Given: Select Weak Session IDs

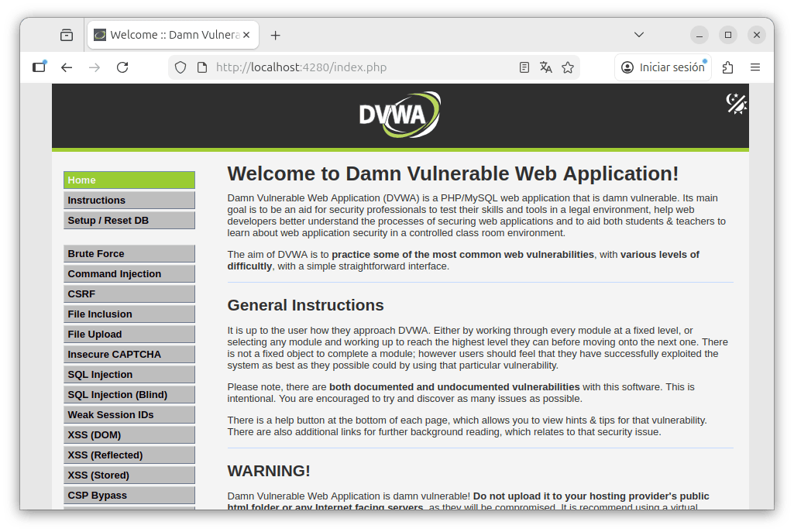Looking at the screenshot, I should coord(129,415).
